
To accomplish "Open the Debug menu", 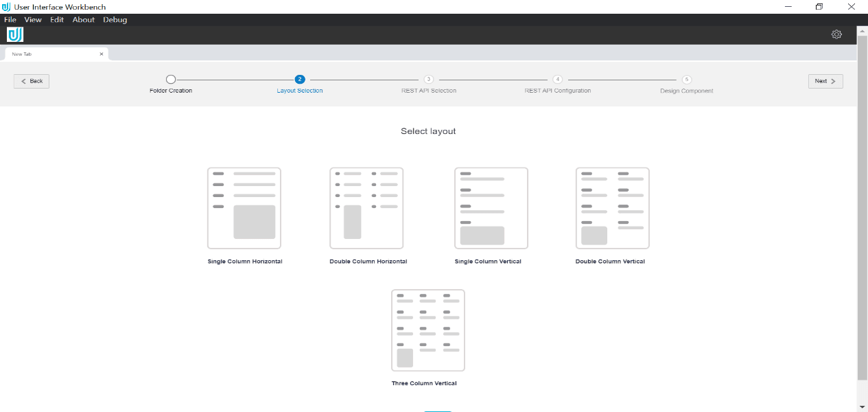I will [115, 19].
